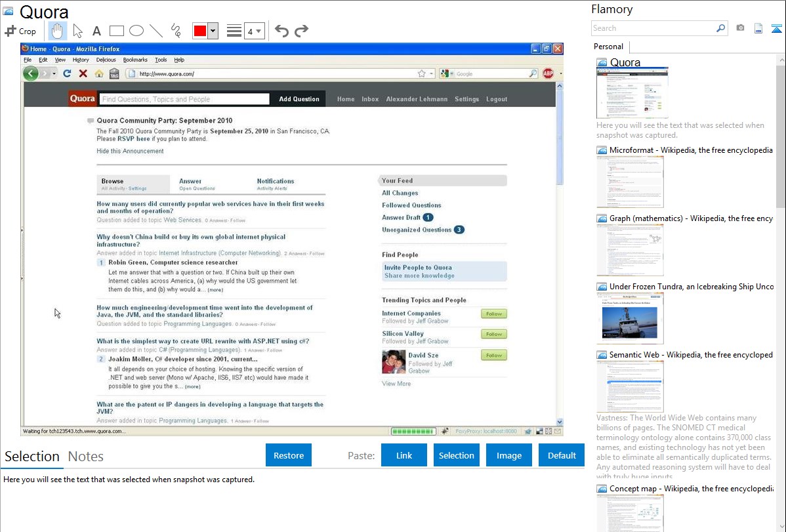
Task: Open the Unorganized Questions feed link
Action: (417, 230)
